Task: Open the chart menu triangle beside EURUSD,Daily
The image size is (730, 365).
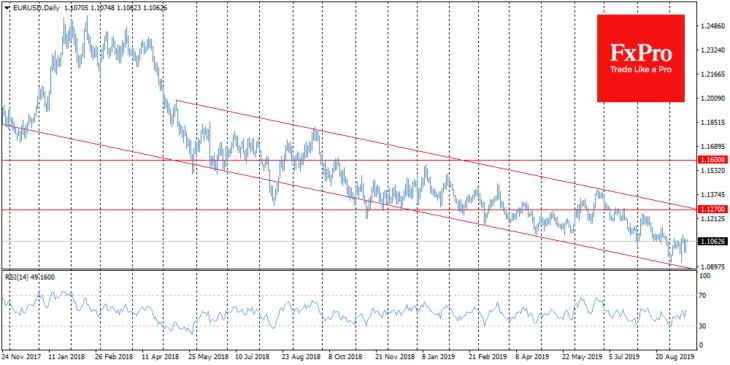Action: (6, 8)
